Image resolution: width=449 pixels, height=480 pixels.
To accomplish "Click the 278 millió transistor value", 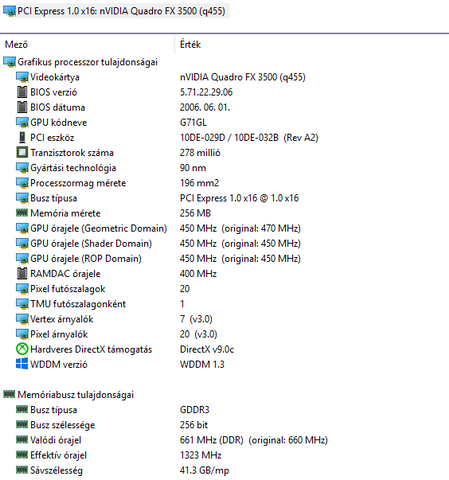I will tap(200, 153).
